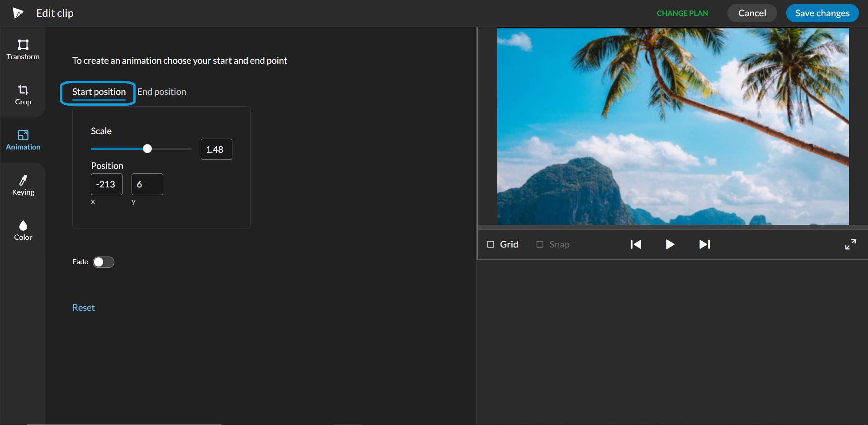Click the app logo in header

tap(18, 13)
